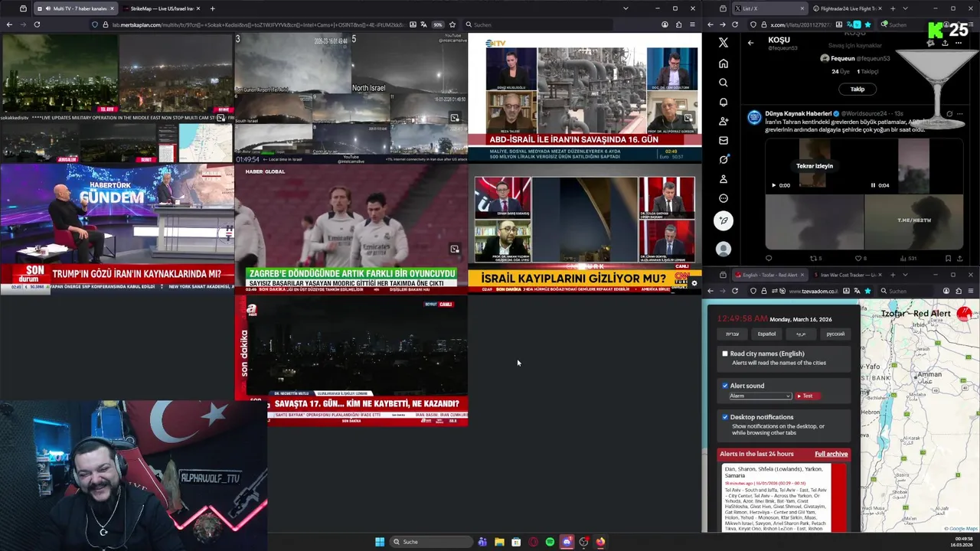Screen dimensions: 980x551
Task: Open Firefox from the taskbar
Action: pyautogui.click(x=600, y=542)
